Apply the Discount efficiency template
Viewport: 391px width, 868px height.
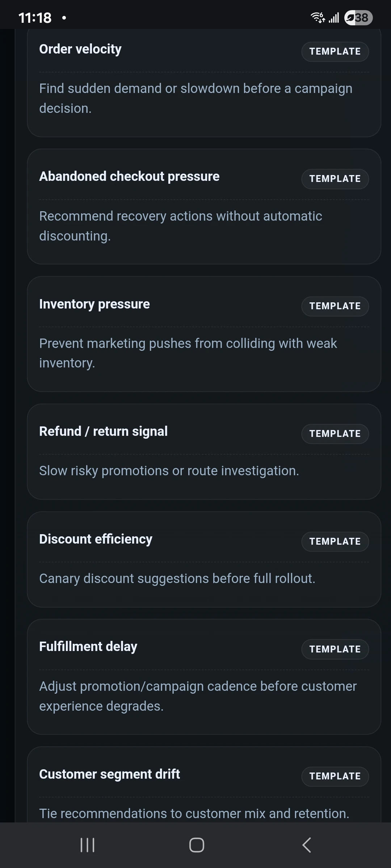click(335, 541)
